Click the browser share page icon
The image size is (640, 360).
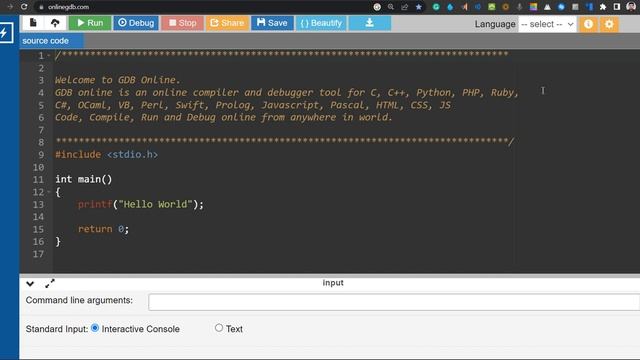404,7
